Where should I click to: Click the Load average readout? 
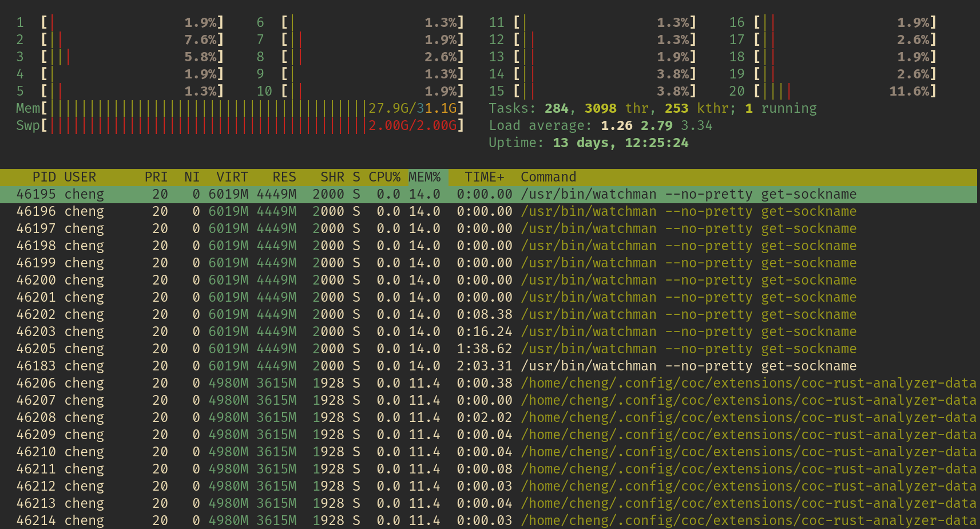(600, 125)
